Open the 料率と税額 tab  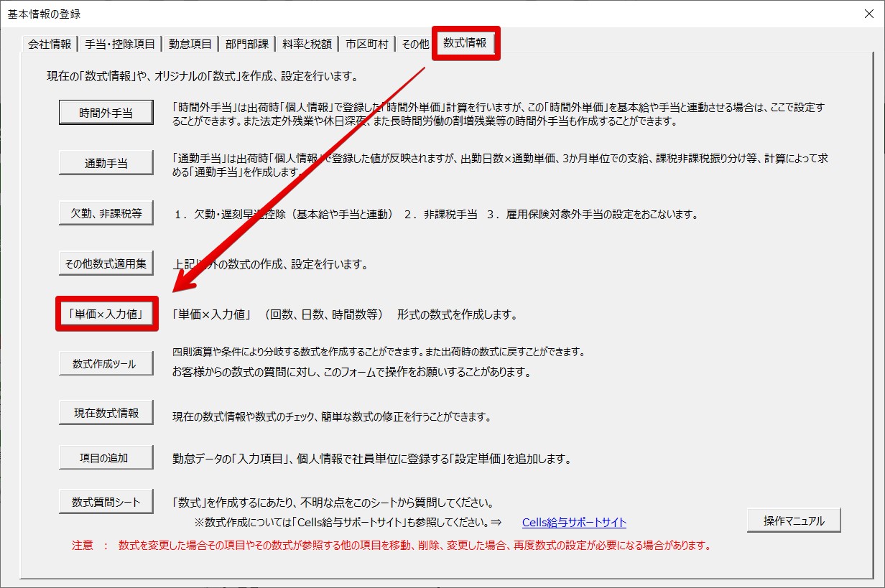pos(307,44)
